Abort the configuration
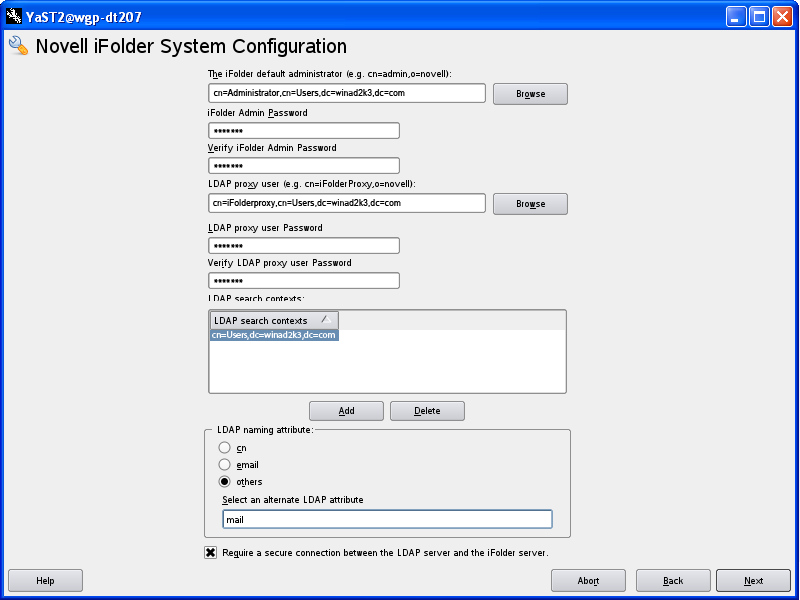This screenshot has width=800, height=600. point(588,581)
